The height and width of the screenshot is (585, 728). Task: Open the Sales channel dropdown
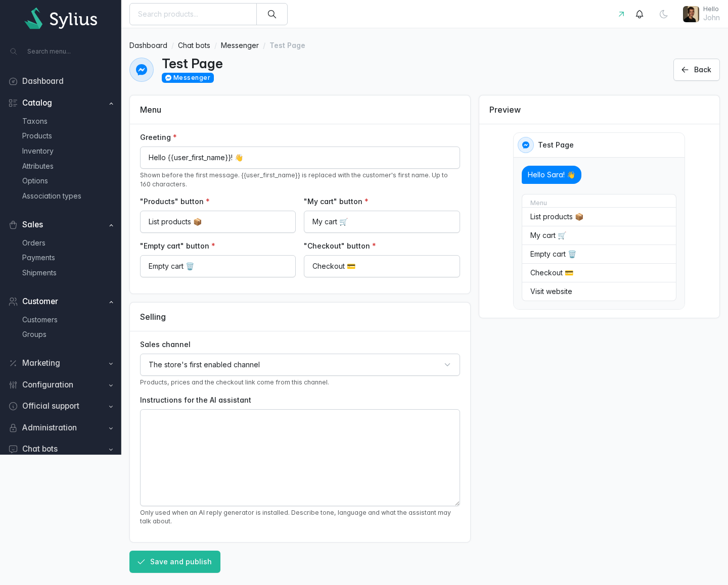[x=300, y=365]
